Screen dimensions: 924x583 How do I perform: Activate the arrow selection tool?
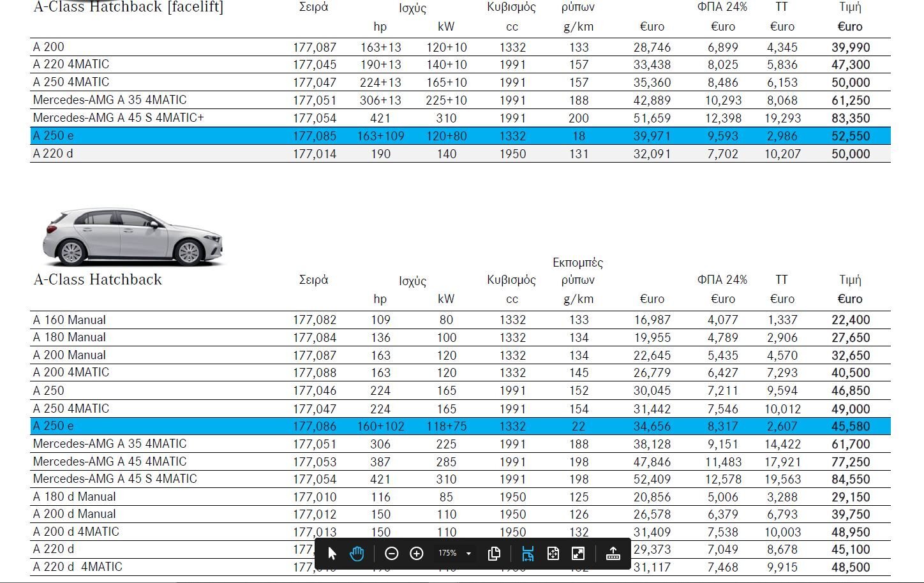(332, 554)
